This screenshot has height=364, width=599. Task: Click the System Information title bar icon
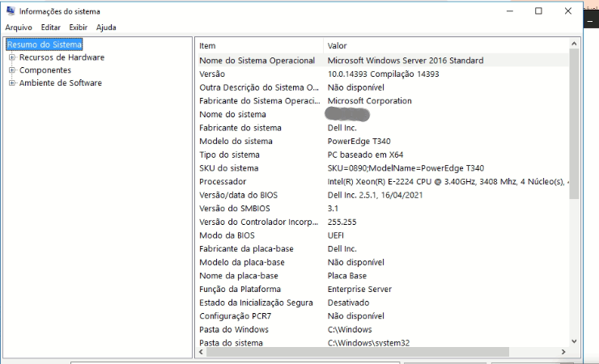point(11,11)
